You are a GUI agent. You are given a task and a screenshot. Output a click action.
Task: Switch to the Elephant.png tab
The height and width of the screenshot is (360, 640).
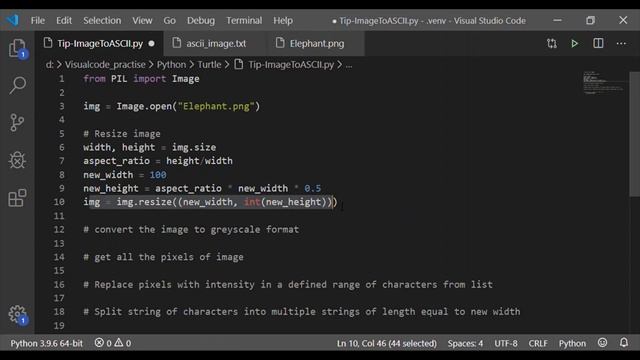click(317, 43)
